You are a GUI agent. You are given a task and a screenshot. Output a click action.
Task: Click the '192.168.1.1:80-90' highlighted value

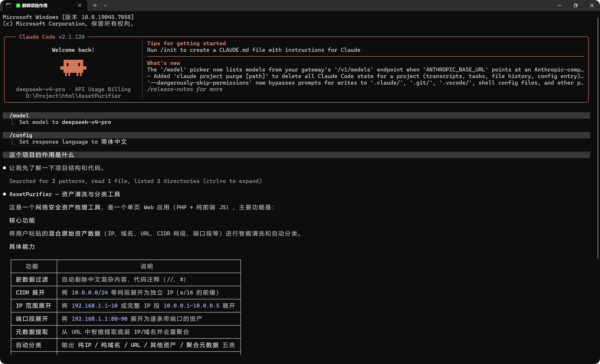click(99, 319)
